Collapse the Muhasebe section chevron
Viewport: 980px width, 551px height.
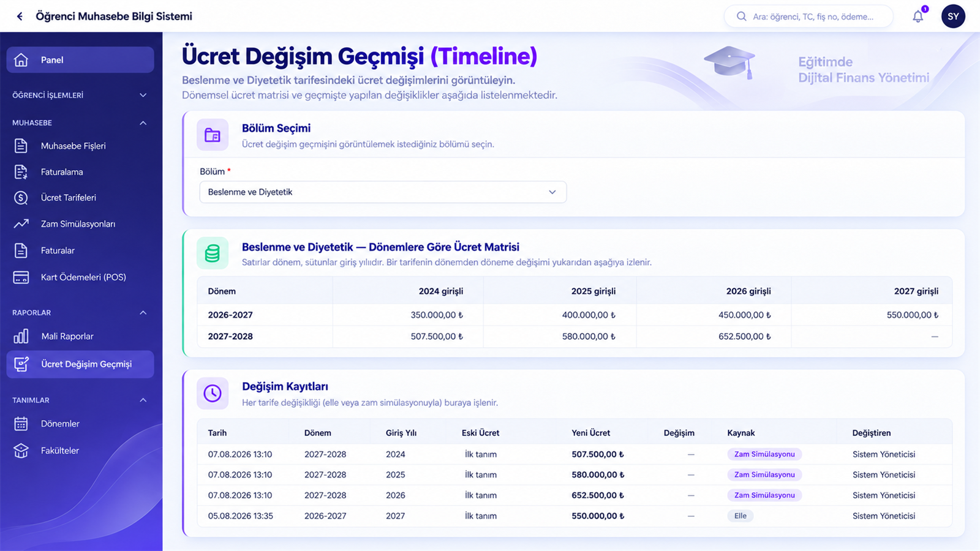click(143, 123)
